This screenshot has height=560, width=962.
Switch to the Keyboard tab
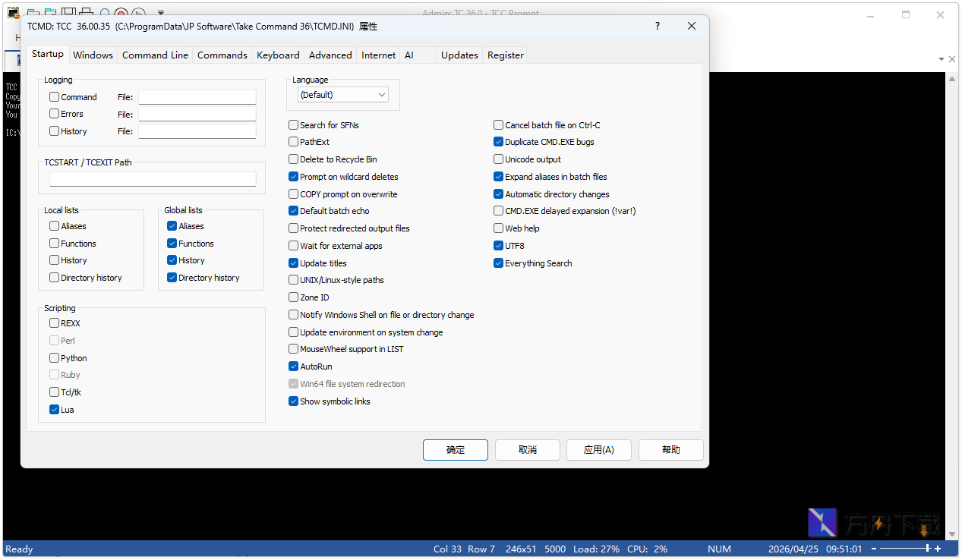pyautogui.click(x=278, y=55)
